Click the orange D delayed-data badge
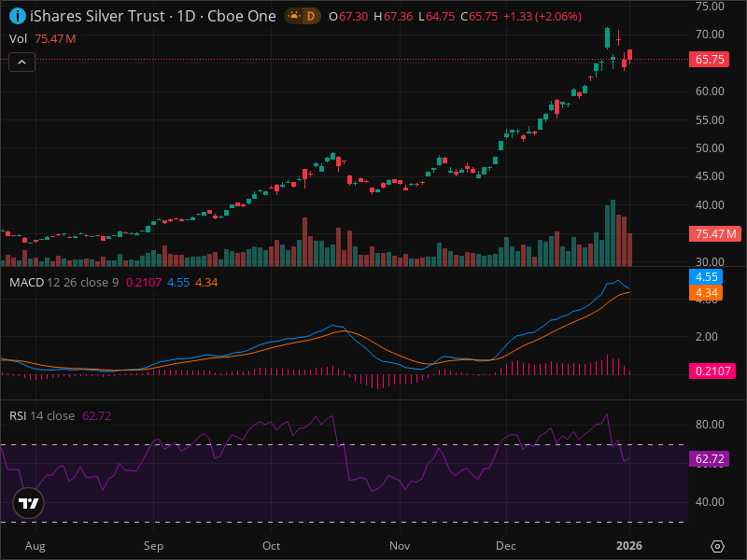 coord(311,16)
